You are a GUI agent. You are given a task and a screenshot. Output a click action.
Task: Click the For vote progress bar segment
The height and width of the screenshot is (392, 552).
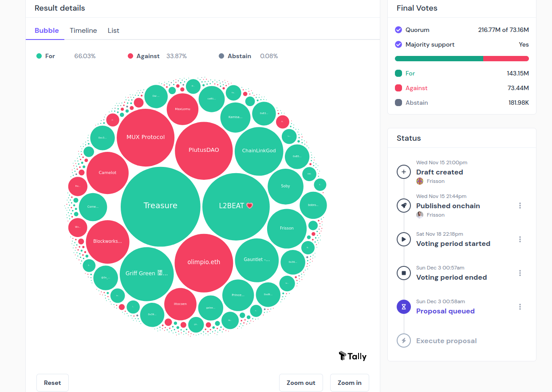439,59
